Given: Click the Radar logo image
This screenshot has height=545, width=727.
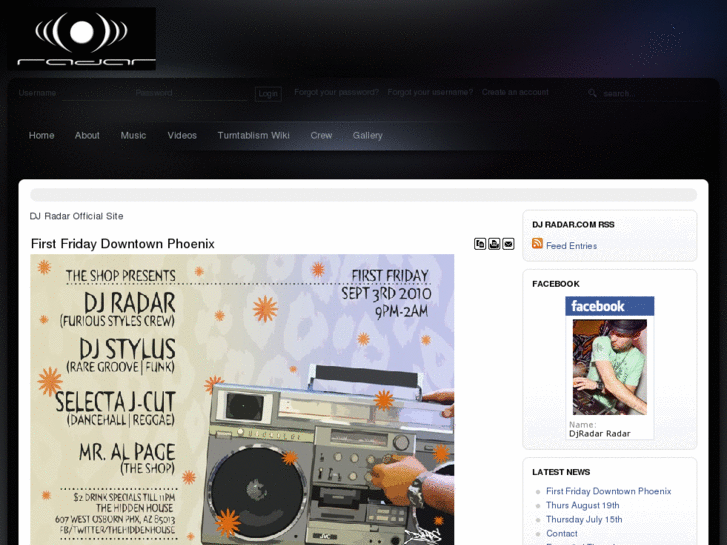Looking at the screenshot, I should tap(83, 39).
